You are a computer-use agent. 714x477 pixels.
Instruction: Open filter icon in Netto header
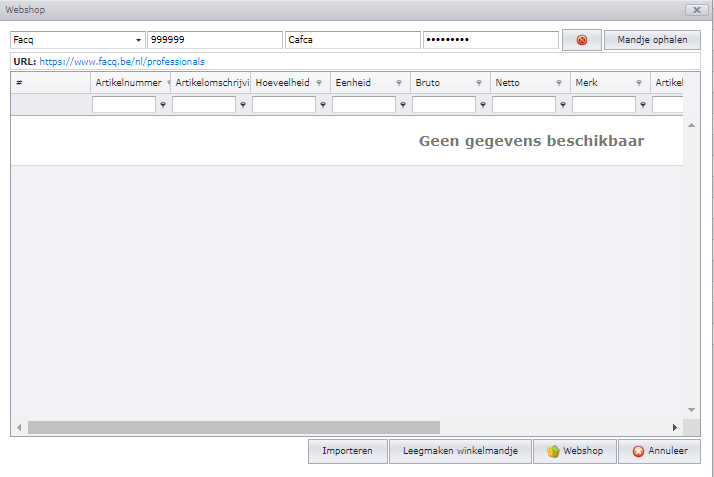[559, 83]
